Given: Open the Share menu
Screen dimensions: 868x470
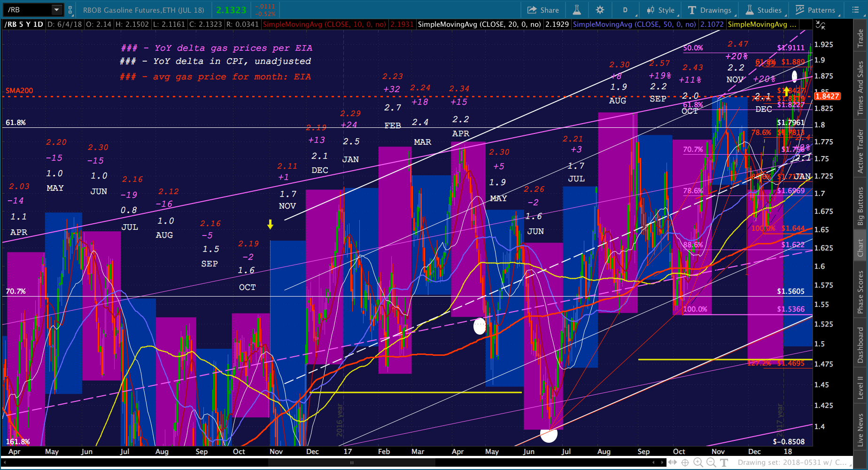Looking at the screenshot, I should tap(543, 10).
